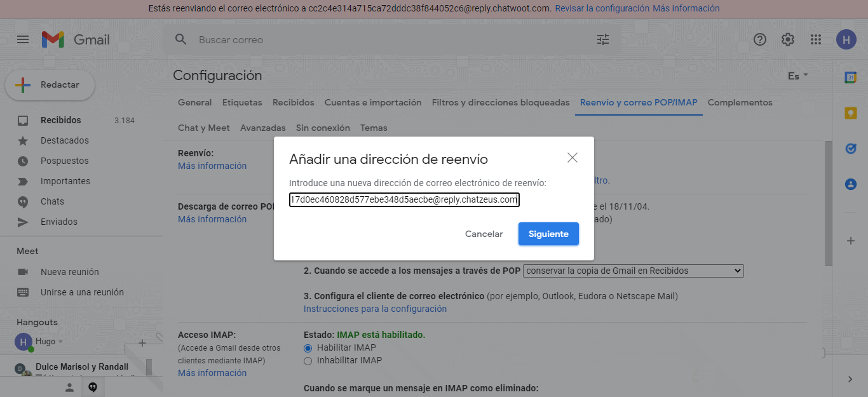Open the Google apps grid icon
This screenshot has height=397, width=868.
point(816,39)
